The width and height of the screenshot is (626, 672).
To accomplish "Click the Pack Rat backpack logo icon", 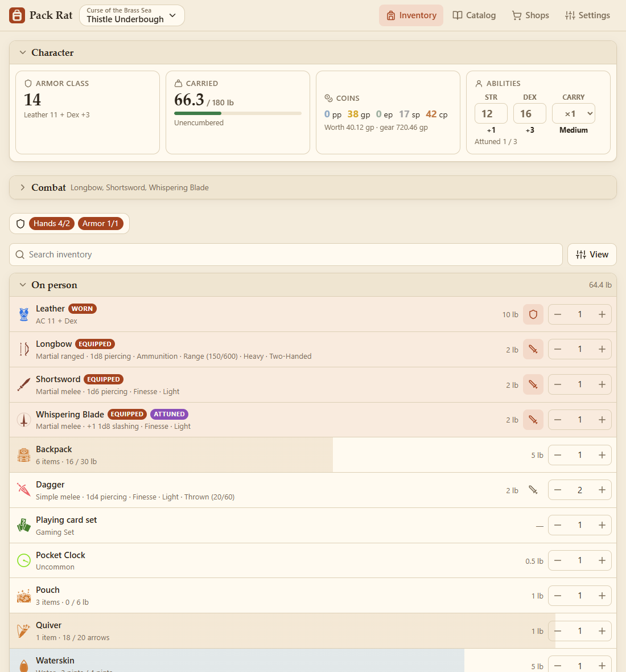I will (17, 15).
